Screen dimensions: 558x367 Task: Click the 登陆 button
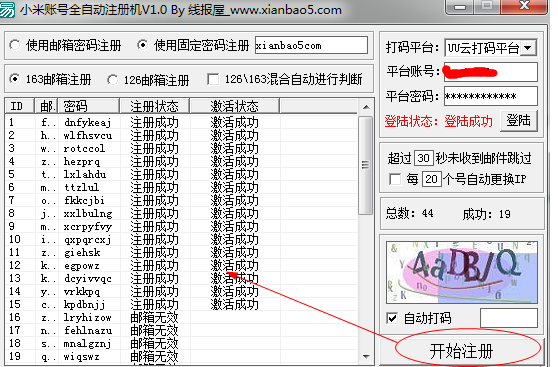(x=518, y=121)
